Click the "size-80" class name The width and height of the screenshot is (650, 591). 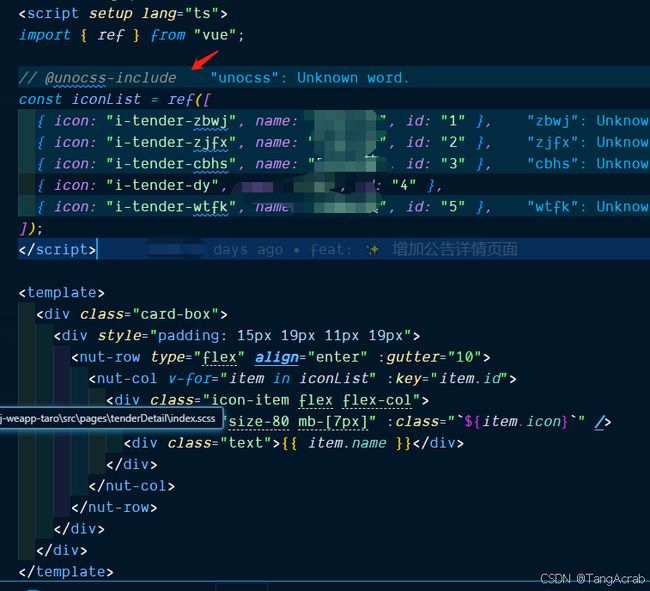(259, 421)
